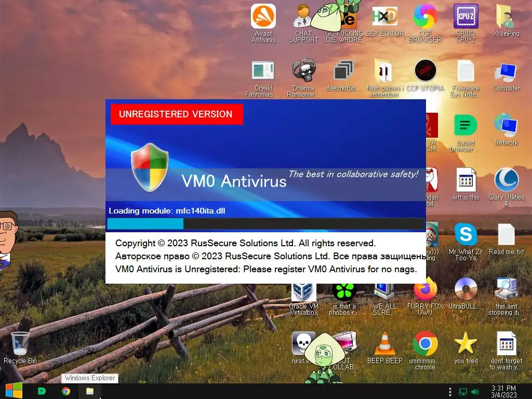
Task: Open the volume speaker tray icon
Action: point(475,392)
